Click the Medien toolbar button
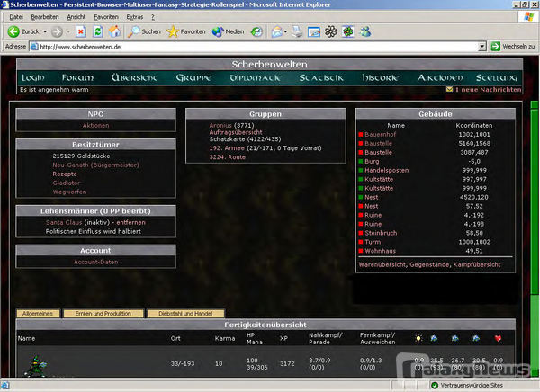Image resolution: width=540 pixels, height=392 pixels. tap(229, 31)
